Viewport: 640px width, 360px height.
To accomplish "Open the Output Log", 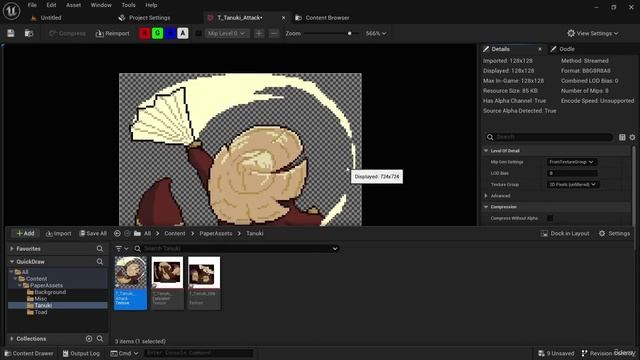I will tap(81, 353).
